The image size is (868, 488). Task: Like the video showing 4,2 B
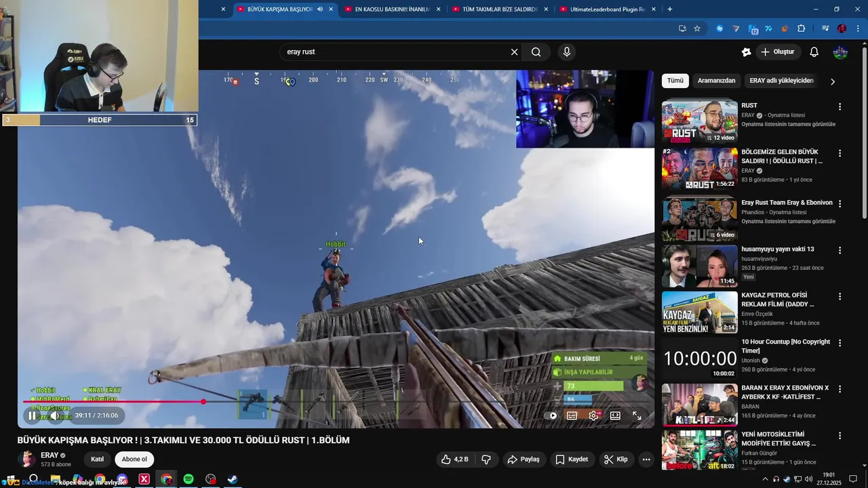coord(455,459)
